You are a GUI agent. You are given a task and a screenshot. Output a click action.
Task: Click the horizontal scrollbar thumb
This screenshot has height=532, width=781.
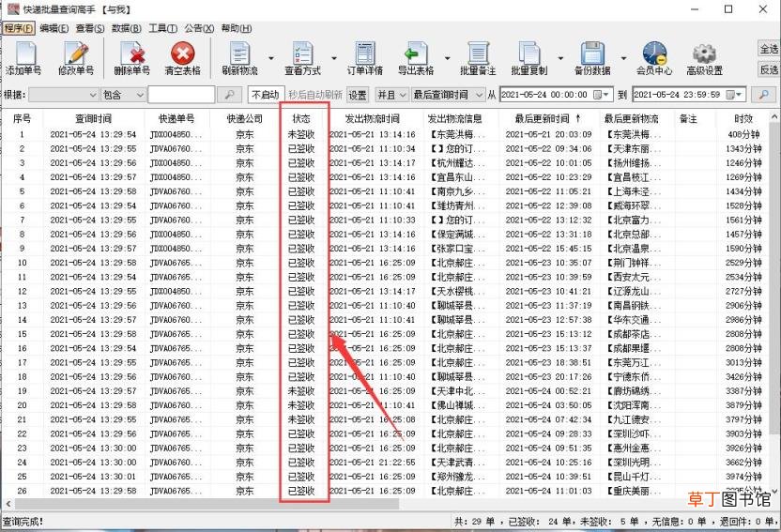(x=207, y=504)
